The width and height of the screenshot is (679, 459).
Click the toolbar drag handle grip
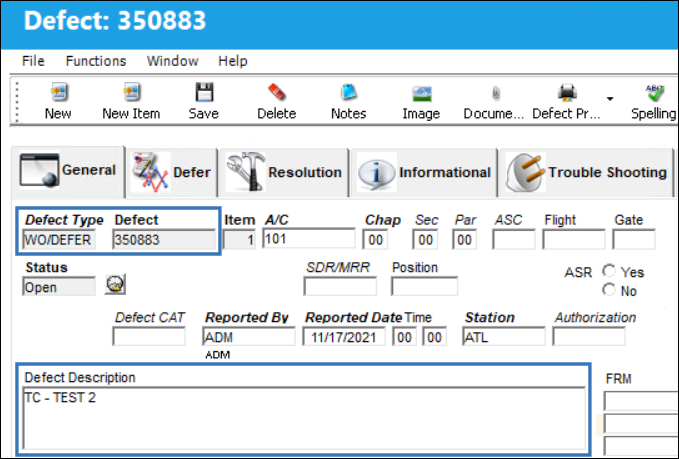tap(17, 101)
